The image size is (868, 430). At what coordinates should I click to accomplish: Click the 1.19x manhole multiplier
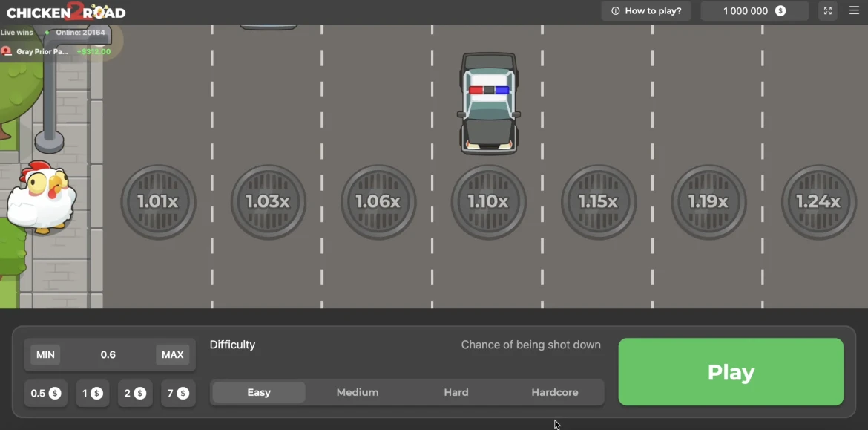click(x=708, y=202)
